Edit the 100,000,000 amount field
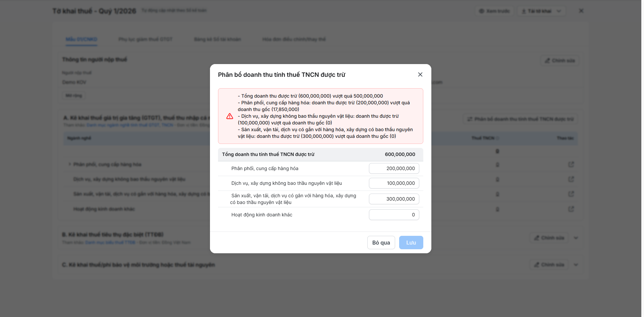 tap(394, 183)
